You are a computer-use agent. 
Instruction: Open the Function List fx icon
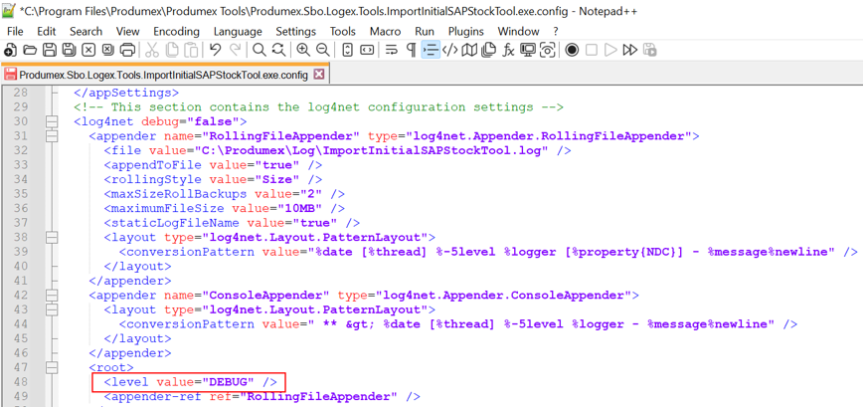coord(508,51)
